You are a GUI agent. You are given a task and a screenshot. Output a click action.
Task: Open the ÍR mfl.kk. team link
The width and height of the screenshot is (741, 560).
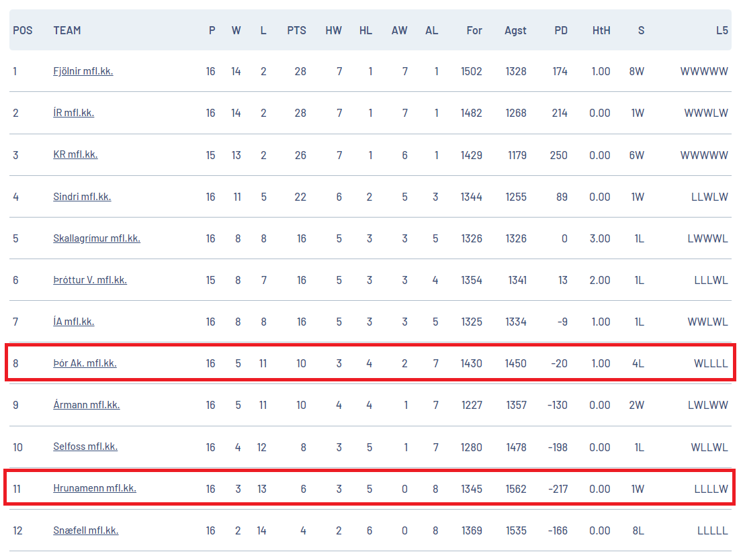[74, 113]
